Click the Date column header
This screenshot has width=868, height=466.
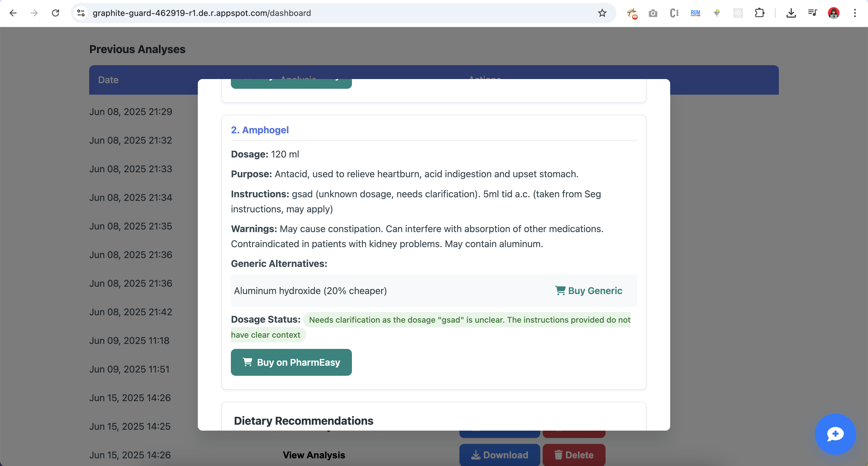(108, 80)
